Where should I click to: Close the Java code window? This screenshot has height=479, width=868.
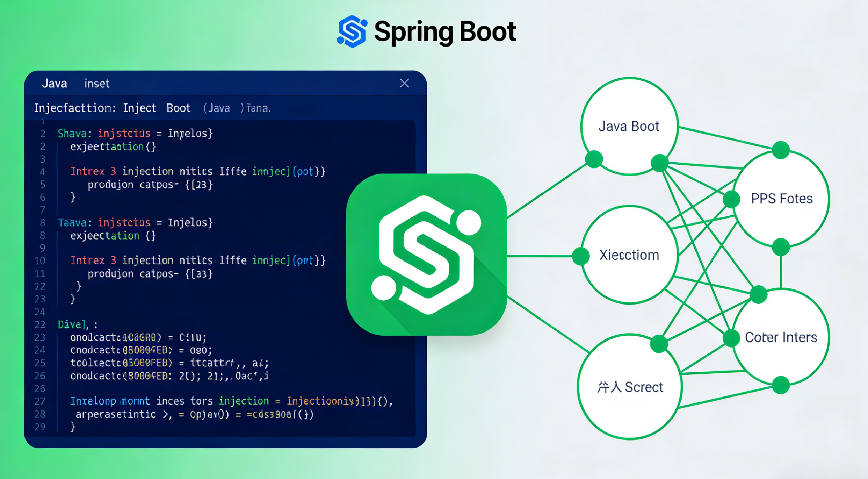click(x=404, y=83)
